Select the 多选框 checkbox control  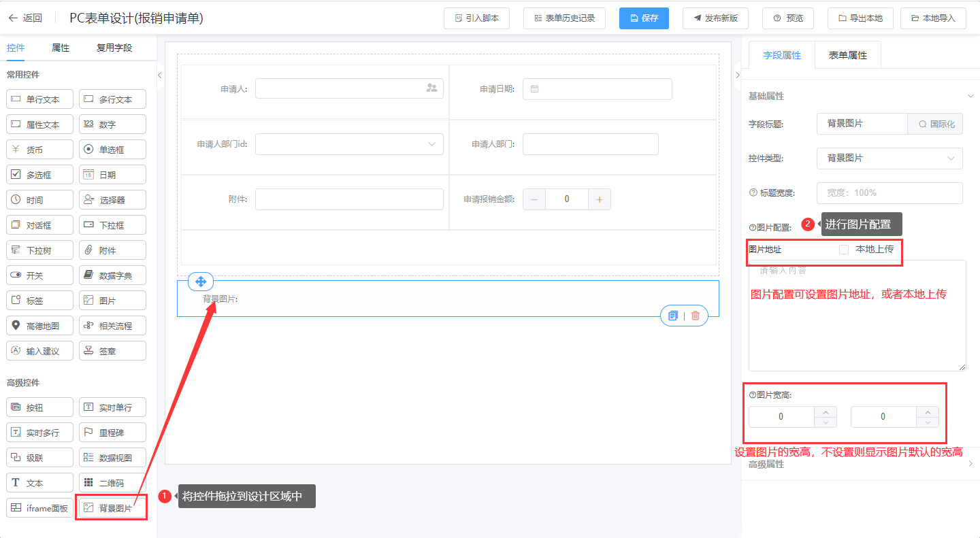pyautogui.click(x=39, y=175)
